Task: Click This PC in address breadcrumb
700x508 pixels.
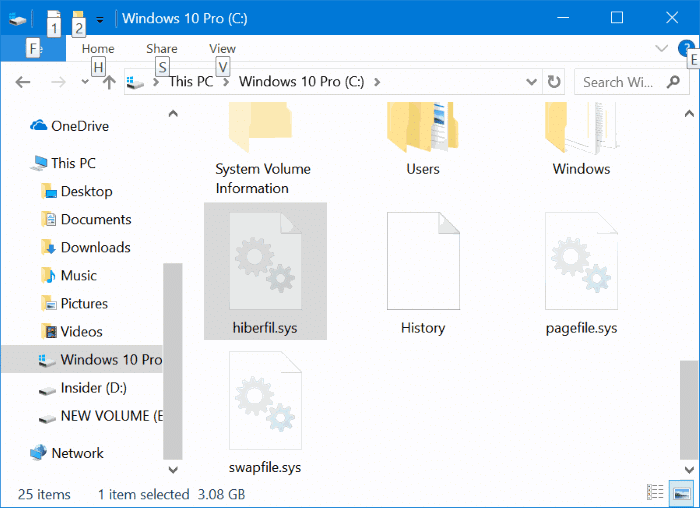Action: click(x=191, y=82)
